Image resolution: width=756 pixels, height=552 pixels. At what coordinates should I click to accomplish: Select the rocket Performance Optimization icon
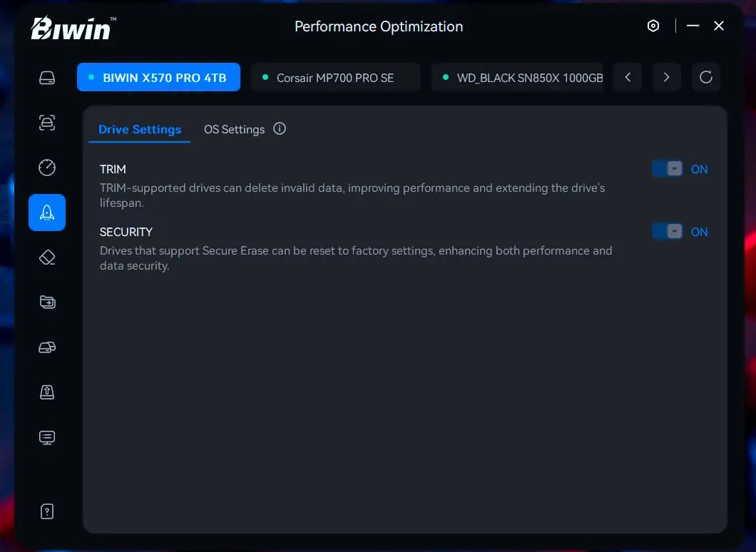[x=47, y=213]
